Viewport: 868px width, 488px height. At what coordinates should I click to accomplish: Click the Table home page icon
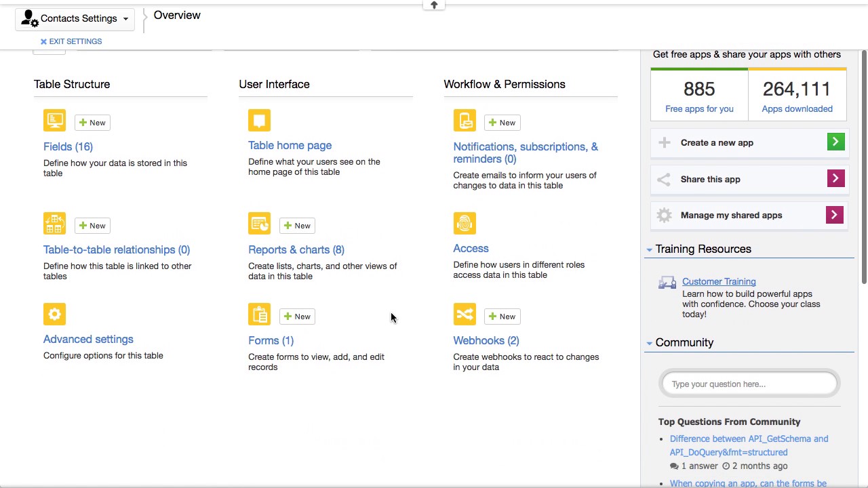pos(259,121)
